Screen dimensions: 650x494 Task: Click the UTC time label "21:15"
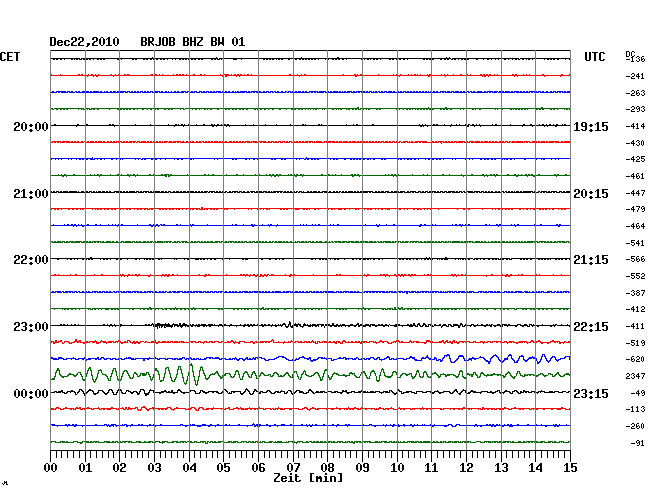[x=591, y=260]
